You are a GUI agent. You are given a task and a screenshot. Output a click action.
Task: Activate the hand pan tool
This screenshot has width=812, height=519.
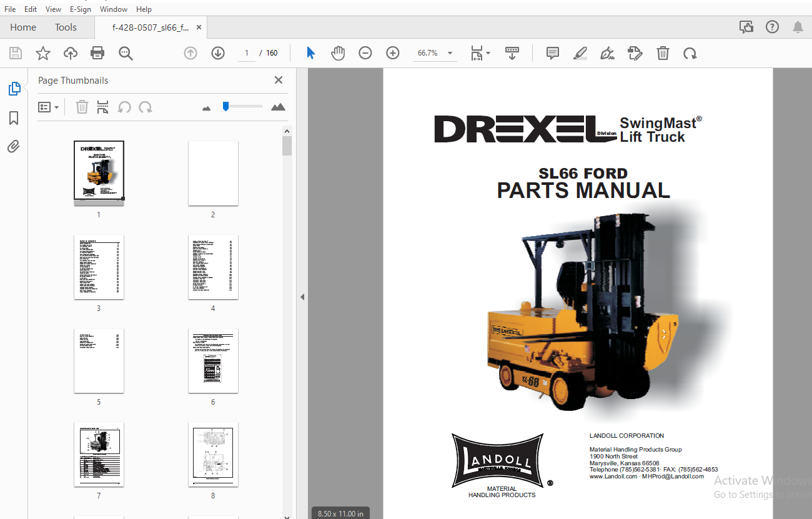pyautogui.click(x=338, y=53)
